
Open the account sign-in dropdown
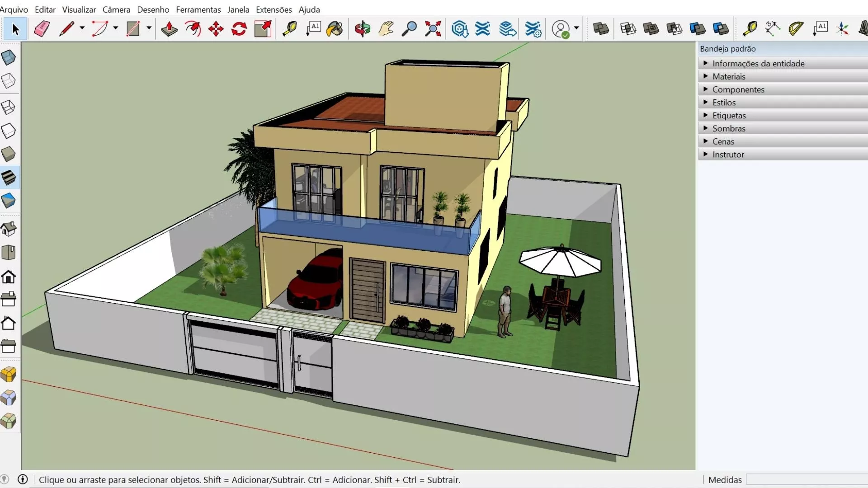coord(576,28)
